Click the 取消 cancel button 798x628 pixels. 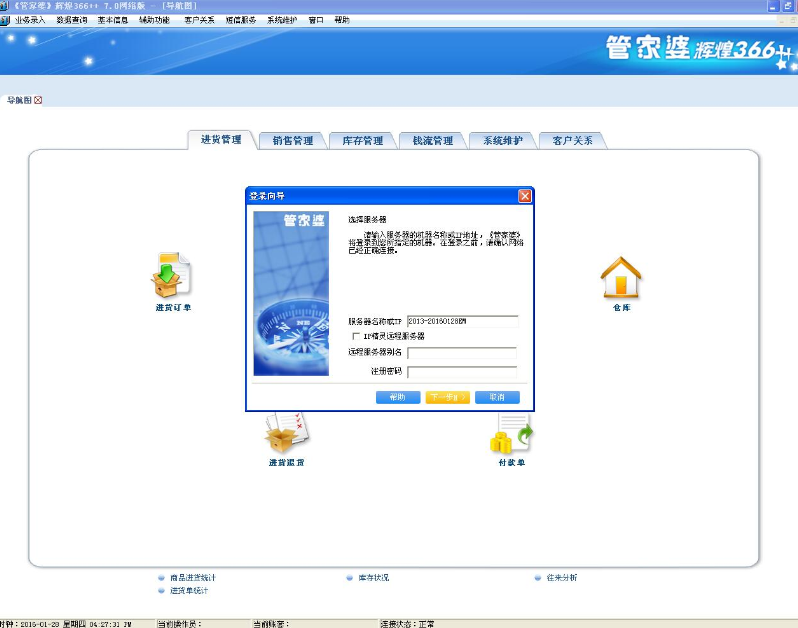pos(497,397)
